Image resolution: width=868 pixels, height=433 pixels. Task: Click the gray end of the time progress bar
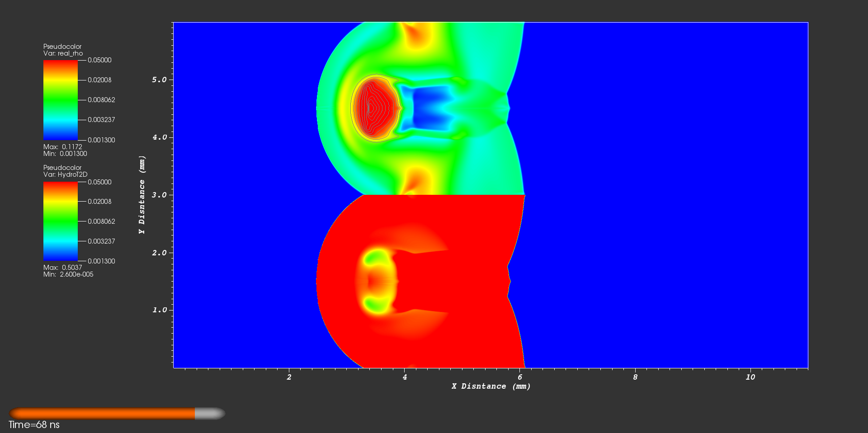tap(210, 414)
